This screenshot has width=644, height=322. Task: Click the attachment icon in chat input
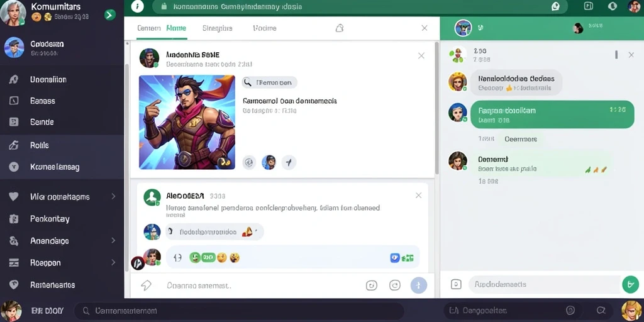point(456,284)
